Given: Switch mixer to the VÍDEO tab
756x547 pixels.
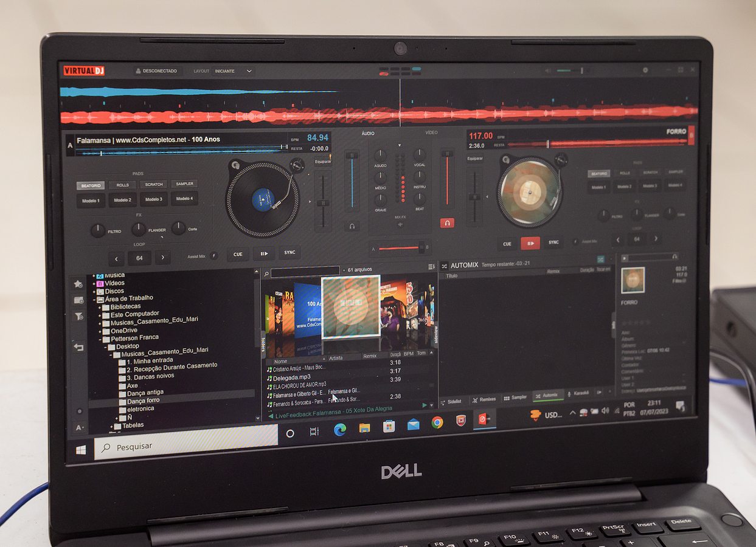Looking at the screenshot, I should [x=431, y=132].
